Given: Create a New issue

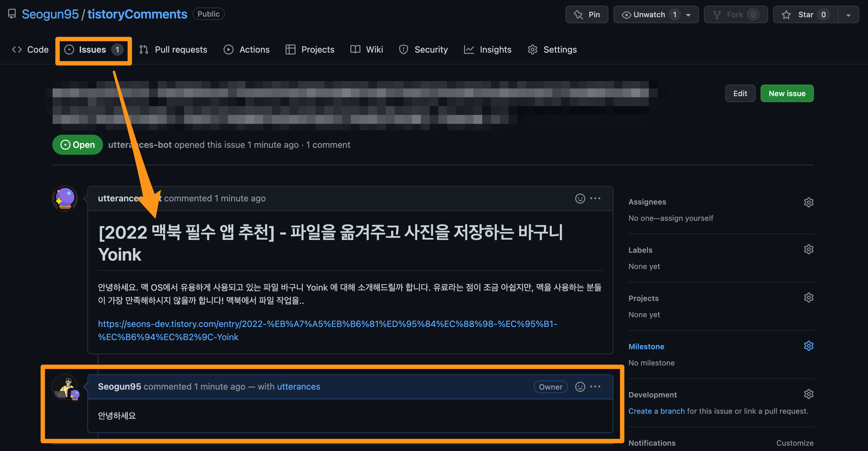Looking at the screenshot, I should click(787, 93).
